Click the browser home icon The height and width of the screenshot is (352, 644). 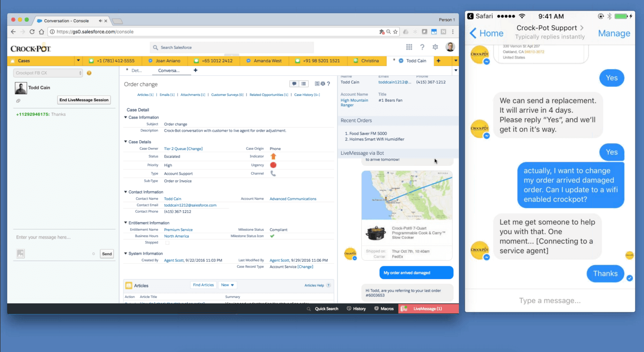pyautogui.click(x=41, y=32)
